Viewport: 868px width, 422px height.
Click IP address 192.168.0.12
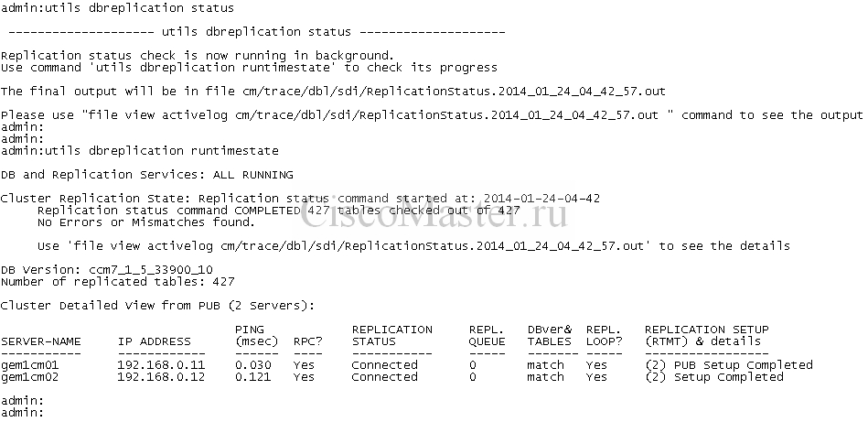(161, 377)
